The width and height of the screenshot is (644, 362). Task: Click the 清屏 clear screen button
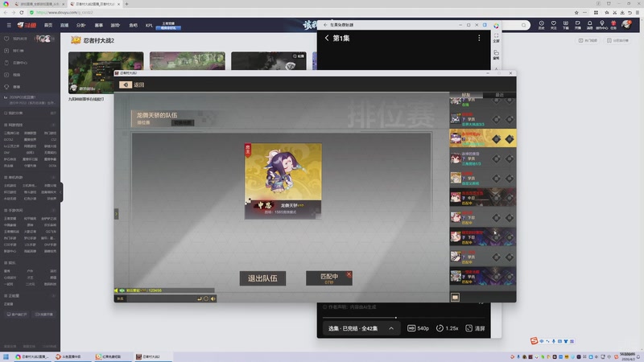(x=475, y=328)
